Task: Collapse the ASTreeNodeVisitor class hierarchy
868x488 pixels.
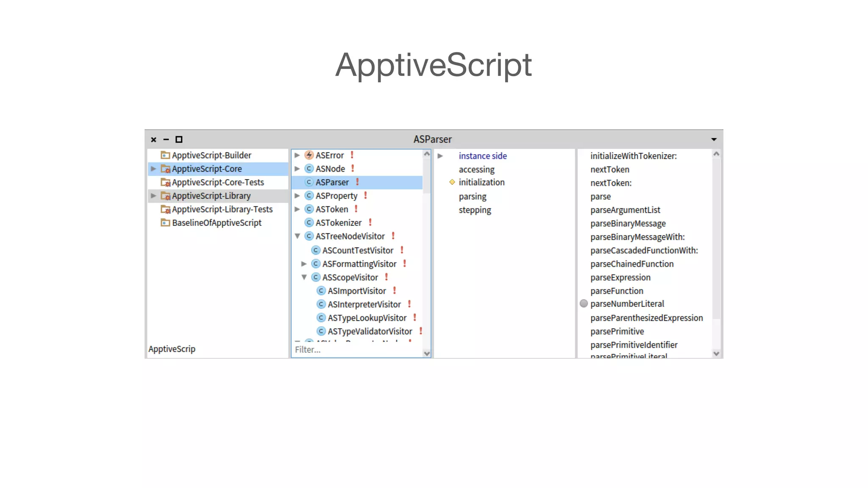Action: pos(297,236)
